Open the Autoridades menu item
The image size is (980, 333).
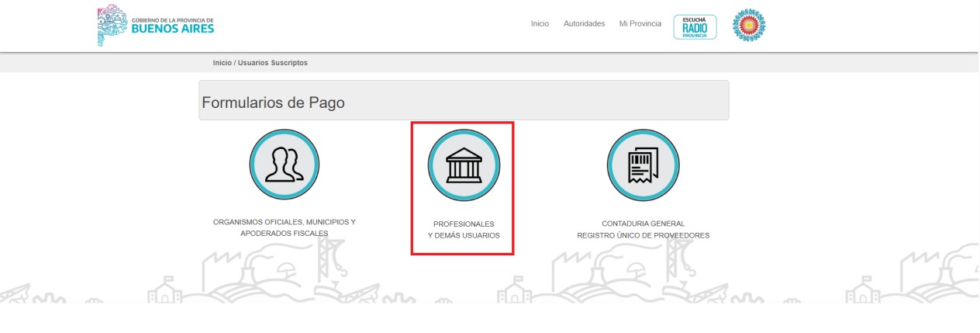[584, 24]
